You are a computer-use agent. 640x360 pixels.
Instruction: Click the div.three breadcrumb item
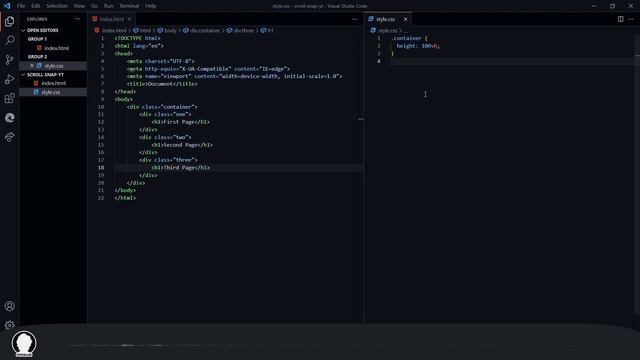(243, 31)
